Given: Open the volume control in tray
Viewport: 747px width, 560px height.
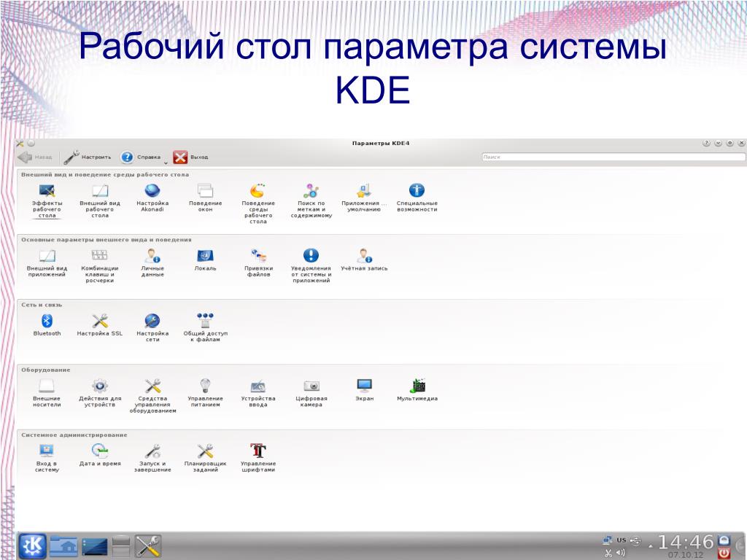Looking at the screenshot, I should [620, 553].
